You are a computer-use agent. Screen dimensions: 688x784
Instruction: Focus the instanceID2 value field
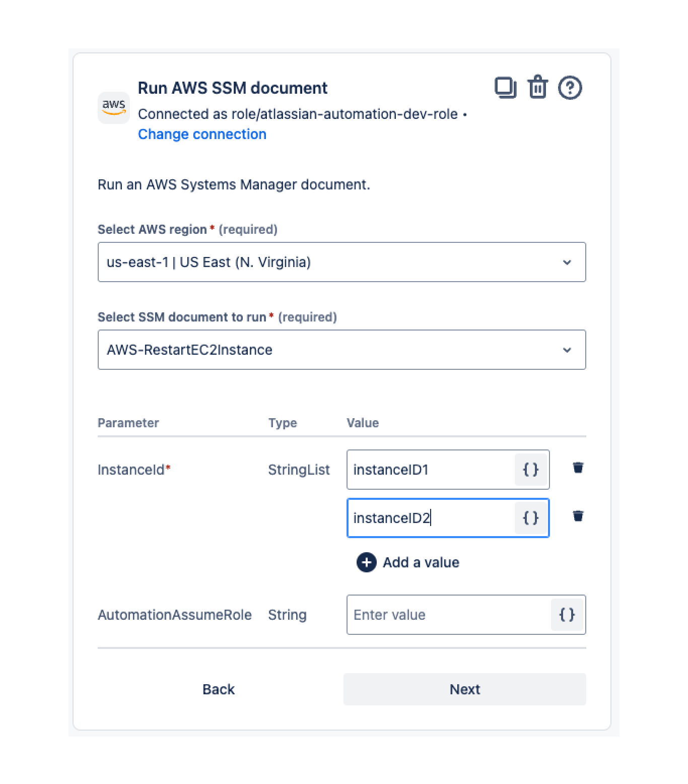click(x=431, y=518)
